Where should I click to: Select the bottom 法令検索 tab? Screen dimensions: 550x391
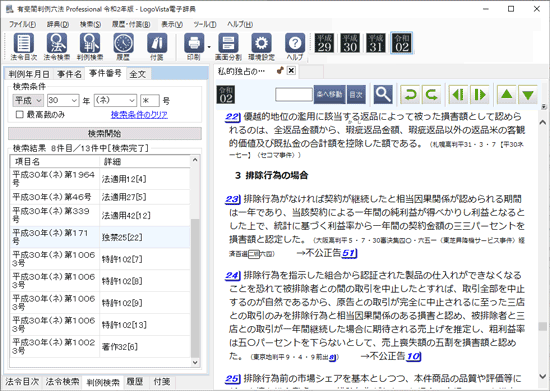point(62,382)
